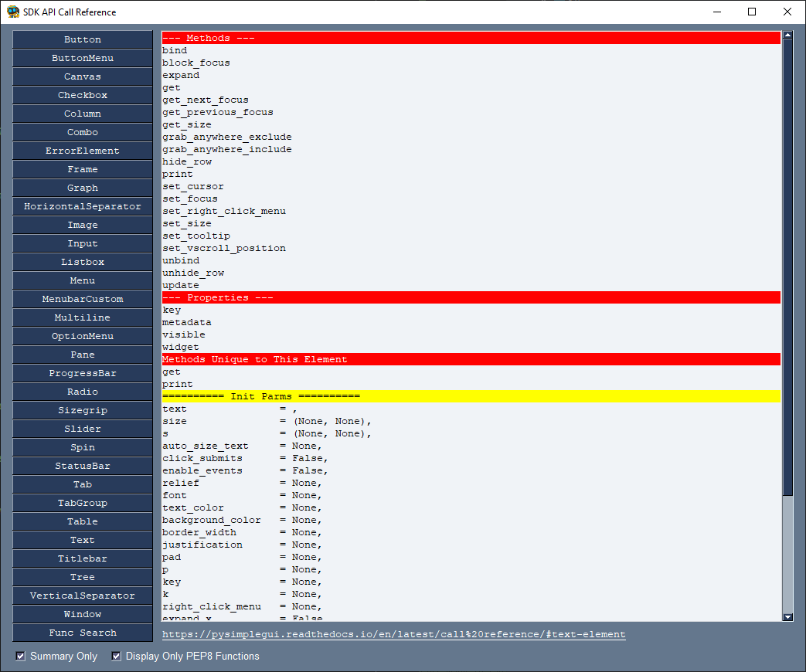This screenshot has height=672, width=806.
Task: Select the Combo element
Action: click(x=82, y=131)
